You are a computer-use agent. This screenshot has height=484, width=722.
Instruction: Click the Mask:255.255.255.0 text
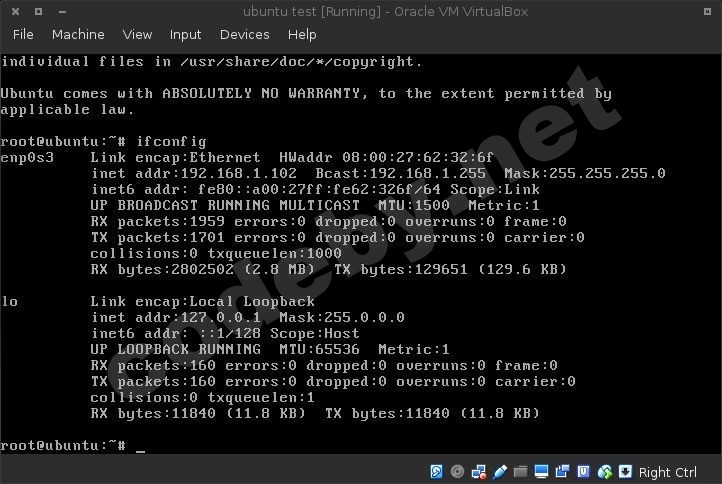(x=585, y=174)
